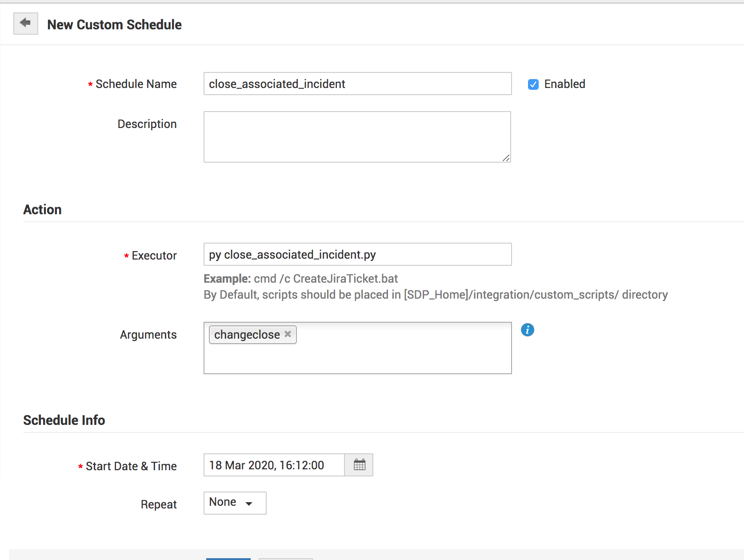Click the Description box resize handle
The height and width of the screenshot is (560, 744).
click(506, 158)
